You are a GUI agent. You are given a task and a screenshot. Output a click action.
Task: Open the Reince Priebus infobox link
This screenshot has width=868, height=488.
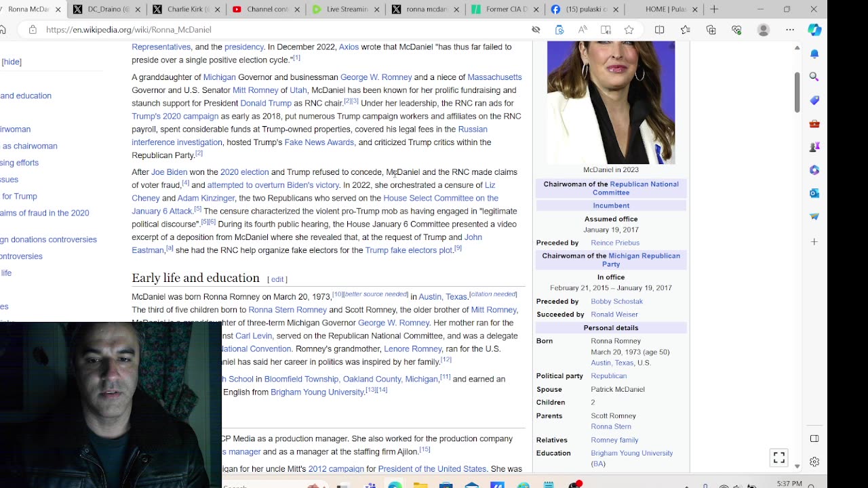[615, 243]
